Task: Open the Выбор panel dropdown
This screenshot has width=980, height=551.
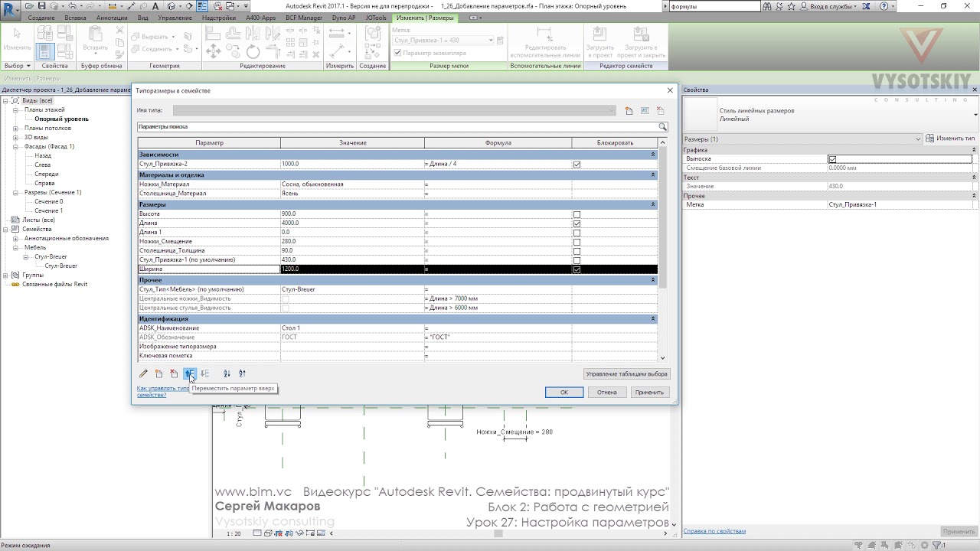Action: (17, 66)
